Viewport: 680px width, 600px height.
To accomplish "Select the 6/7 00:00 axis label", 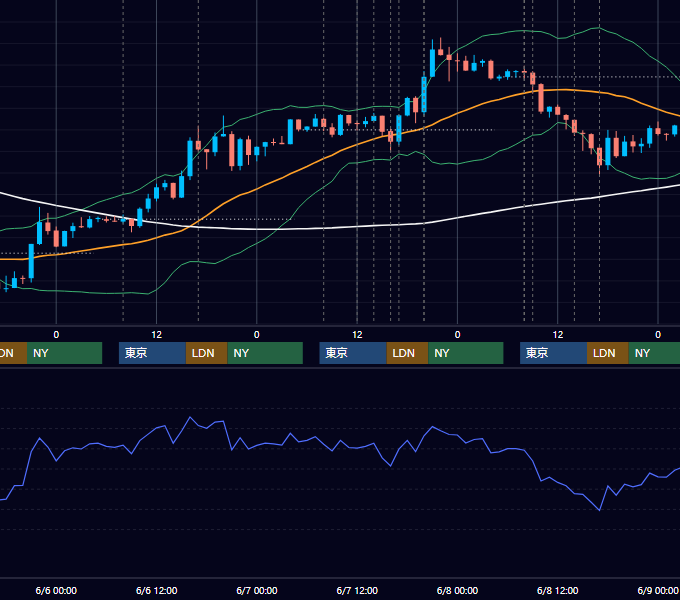I will [x=257, y=590].
